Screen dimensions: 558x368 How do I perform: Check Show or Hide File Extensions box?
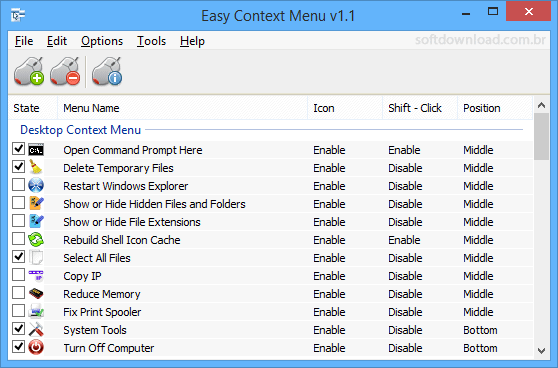coord(19,221)
